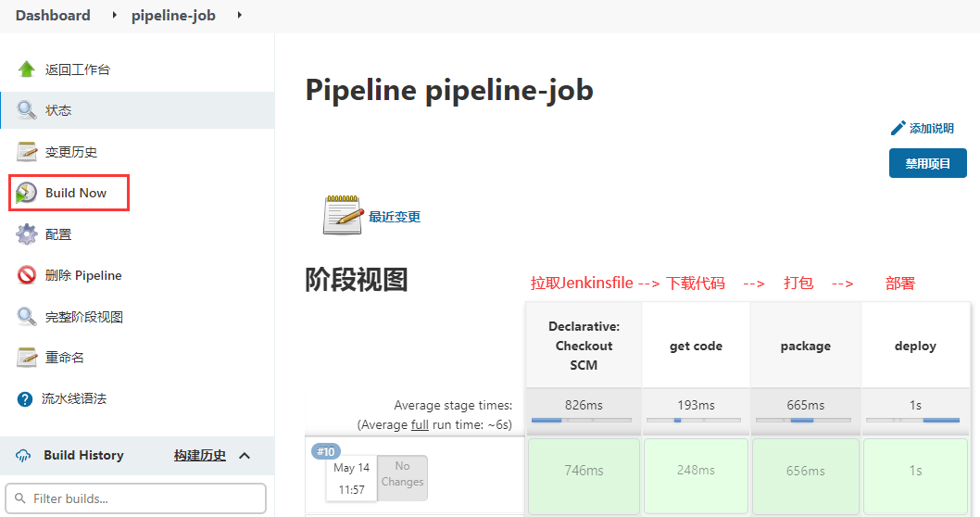
Task: Open 配置 in the sidebar
Action: pos(58,234)
